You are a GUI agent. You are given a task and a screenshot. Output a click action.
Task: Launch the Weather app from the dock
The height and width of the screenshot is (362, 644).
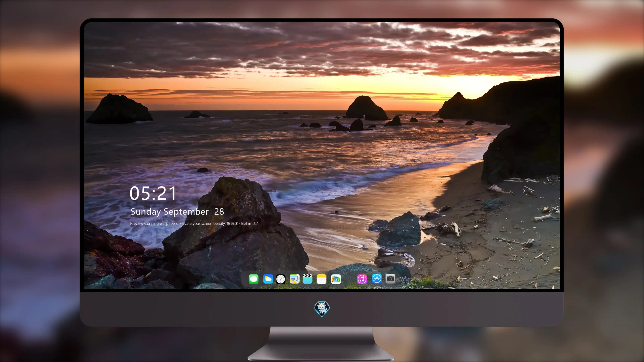click(268, 279)
